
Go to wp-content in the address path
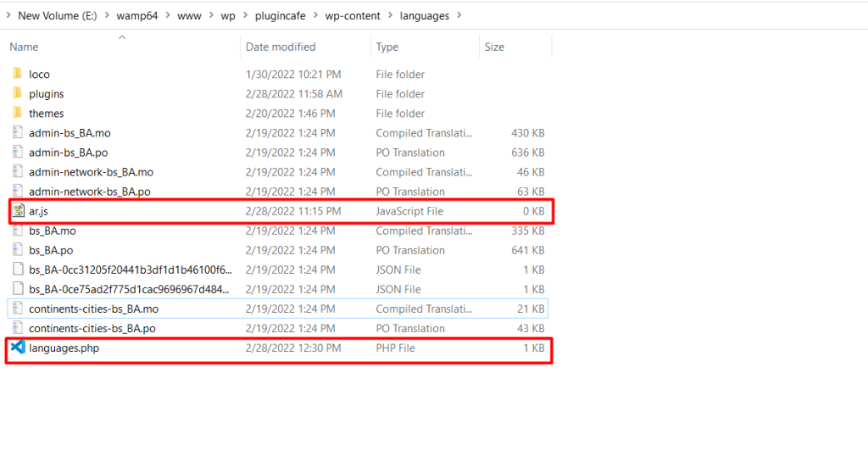353,15
